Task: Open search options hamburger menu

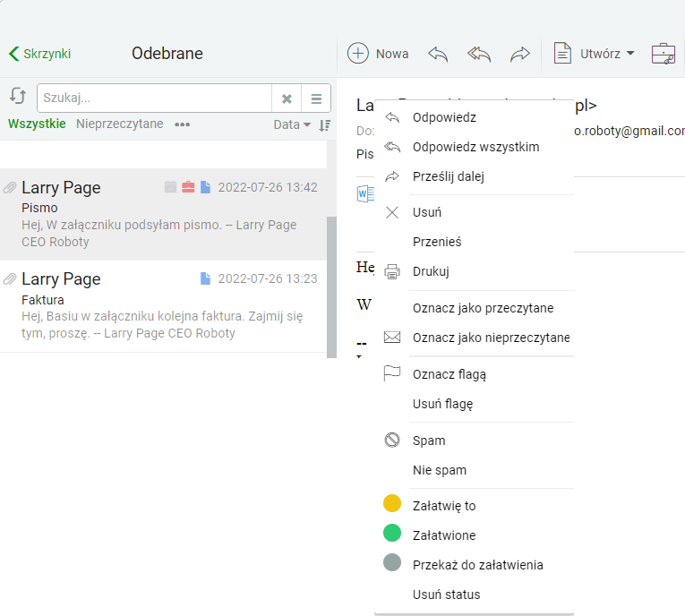Action: point(316,98)
